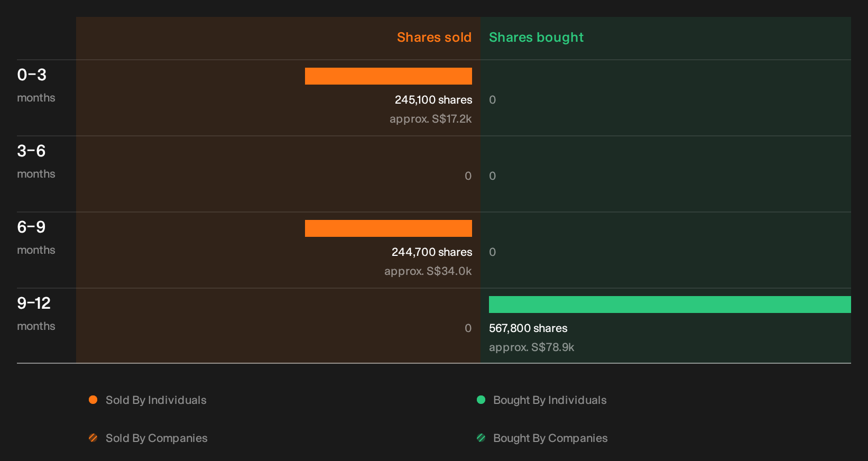Click the orange Sold By Individuals legend dot
Image resolution: width=868 pixels, height=461 pixels.
[93, 400]
